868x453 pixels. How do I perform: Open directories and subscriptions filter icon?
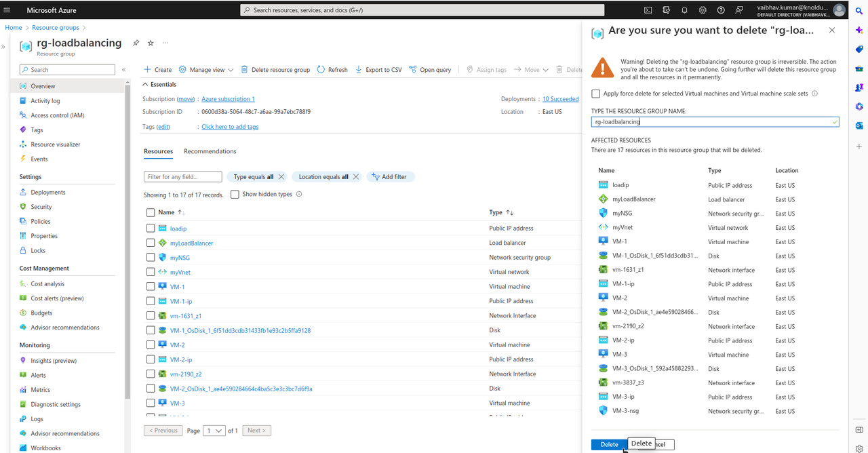(667, 10)
